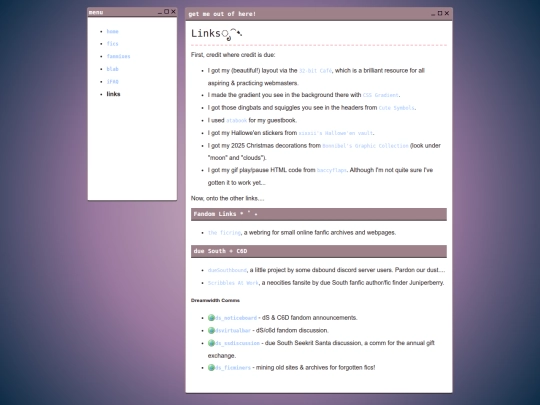Open the 32-bit Café link
Screen dimensions: 540x405
coord(315,71)
